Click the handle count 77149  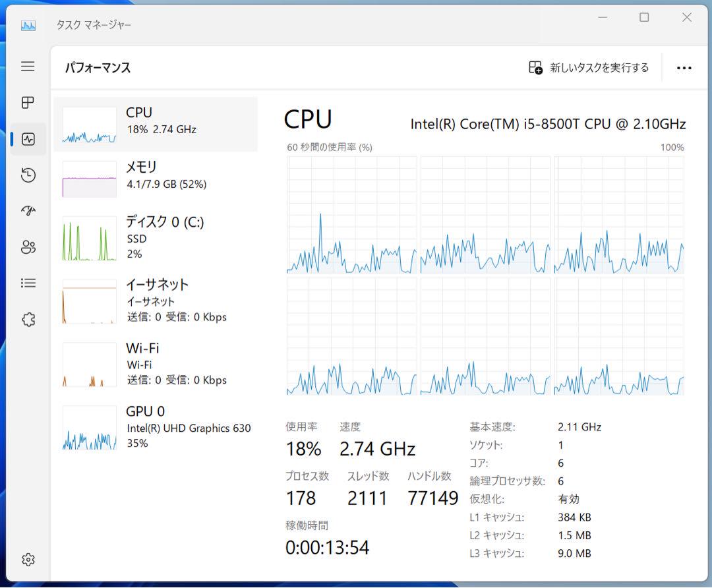[x=432, y=498]
